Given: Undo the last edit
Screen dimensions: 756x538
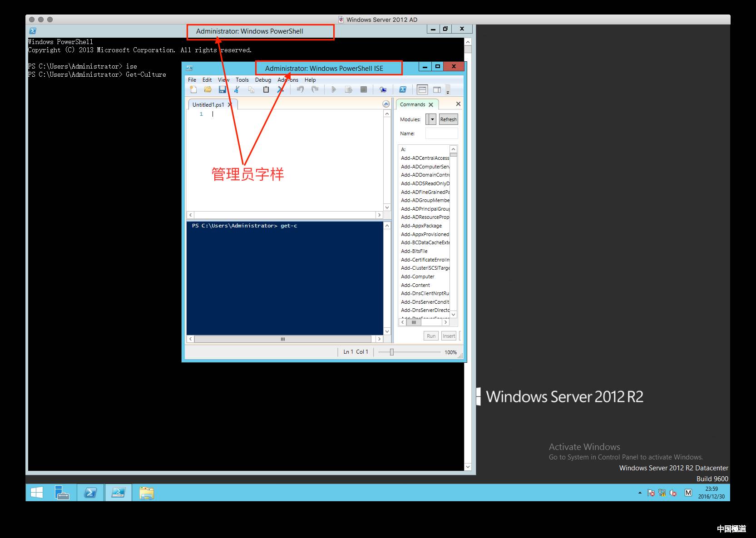Looking at the screenshot, I should 300,89.
